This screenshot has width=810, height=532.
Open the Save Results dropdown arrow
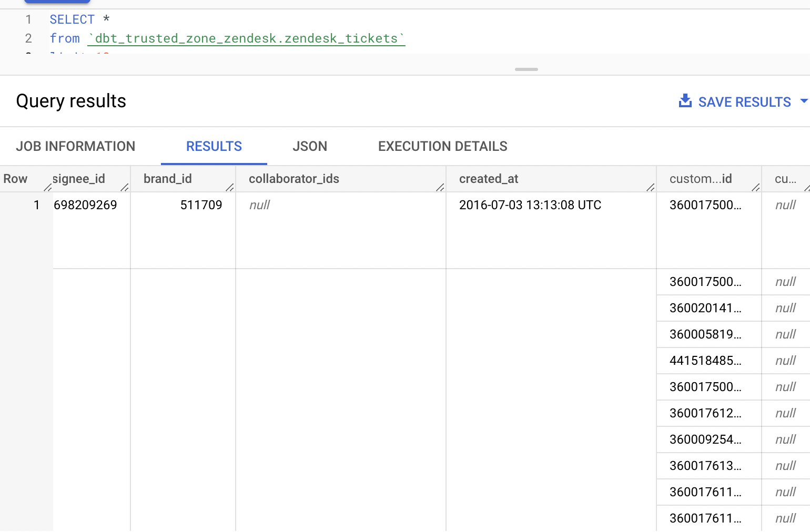(803, 101)
